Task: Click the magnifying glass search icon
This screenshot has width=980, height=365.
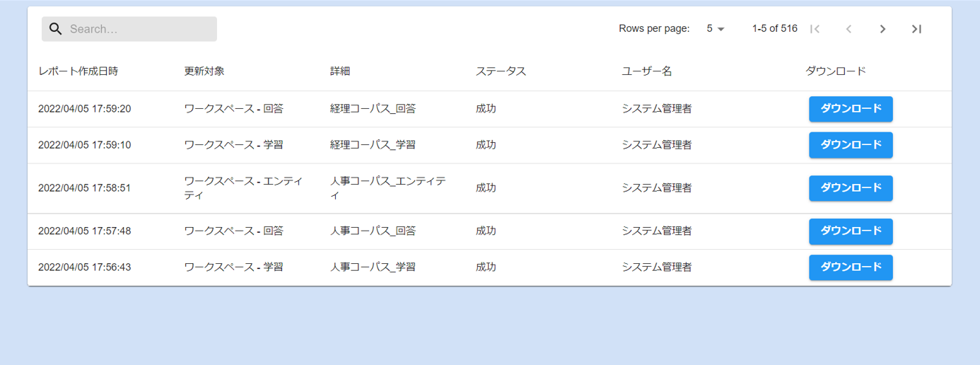Action: point(55,29)
